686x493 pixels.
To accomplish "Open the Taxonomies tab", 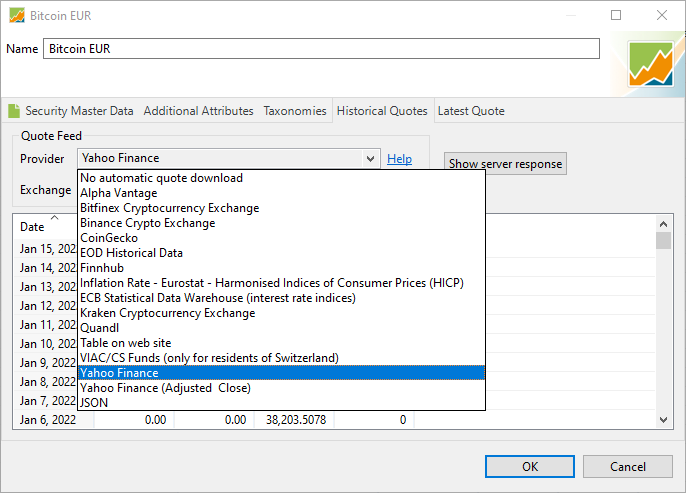I will 294,111.
